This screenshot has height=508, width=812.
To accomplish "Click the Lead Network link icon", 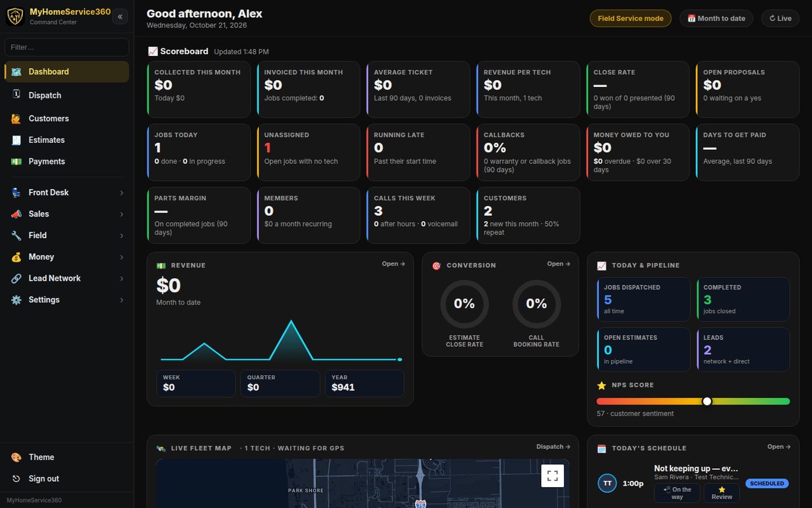I will coord(16,279).
